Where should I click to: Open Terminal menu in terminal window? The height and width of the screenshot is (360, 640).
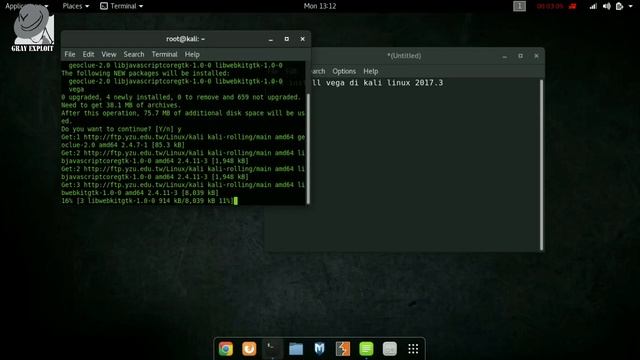(x=164, y=54)
